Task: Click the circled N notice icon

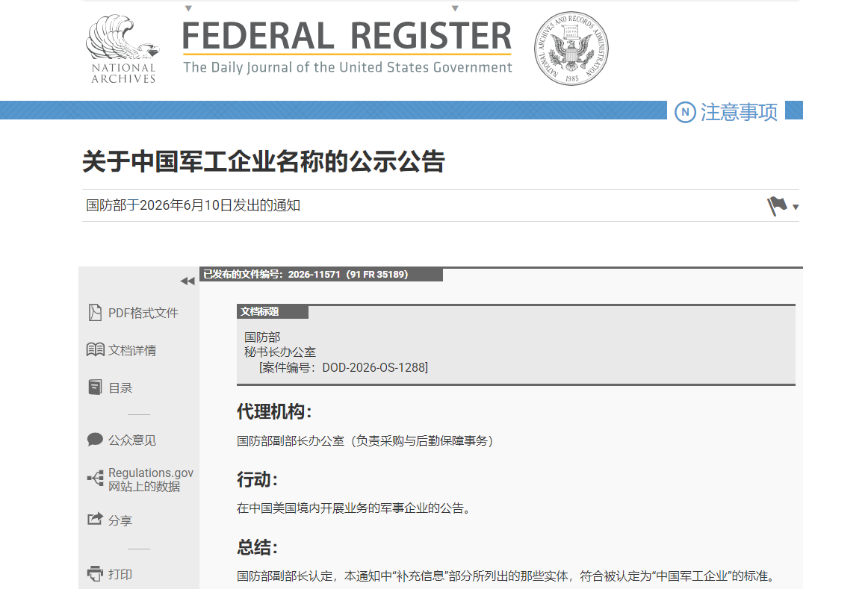Action: pos(685,112)
